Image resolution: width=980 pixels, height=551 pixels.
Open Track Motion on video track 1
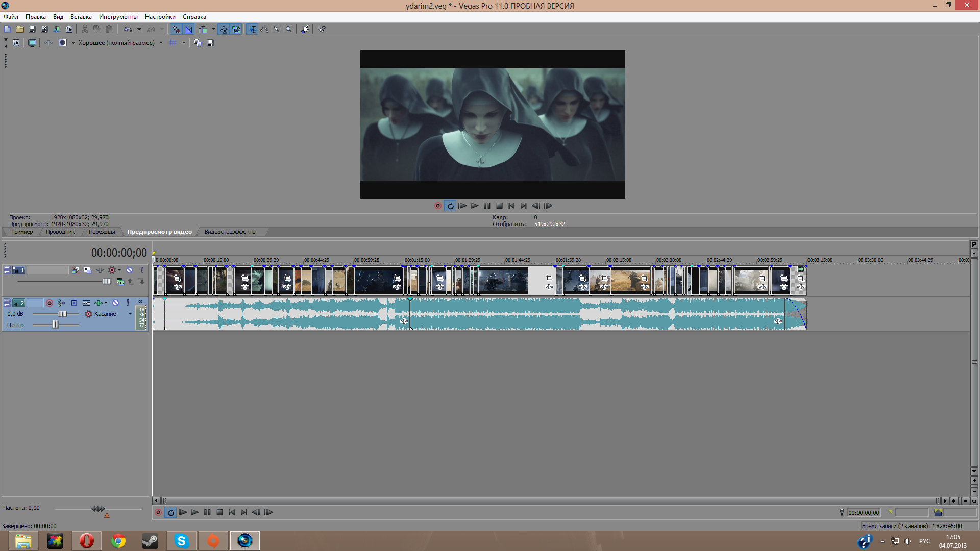coord(87,270)
